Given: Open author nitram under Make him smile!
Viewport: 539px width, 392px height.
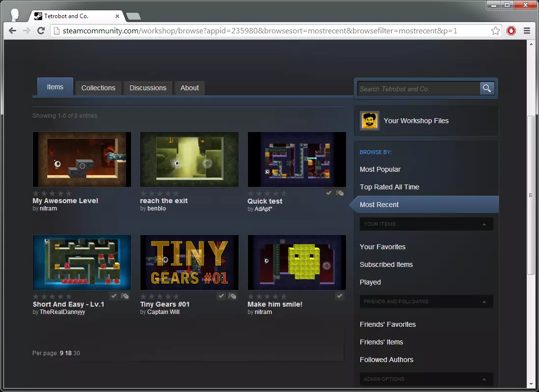Looking at the screenshot, I should point(263,312).
